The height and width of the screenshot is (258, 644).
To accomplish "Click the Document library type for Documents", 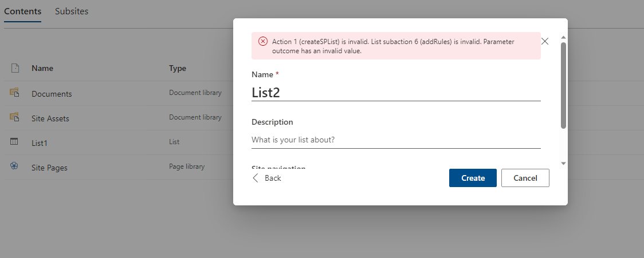I will [195, 93].
